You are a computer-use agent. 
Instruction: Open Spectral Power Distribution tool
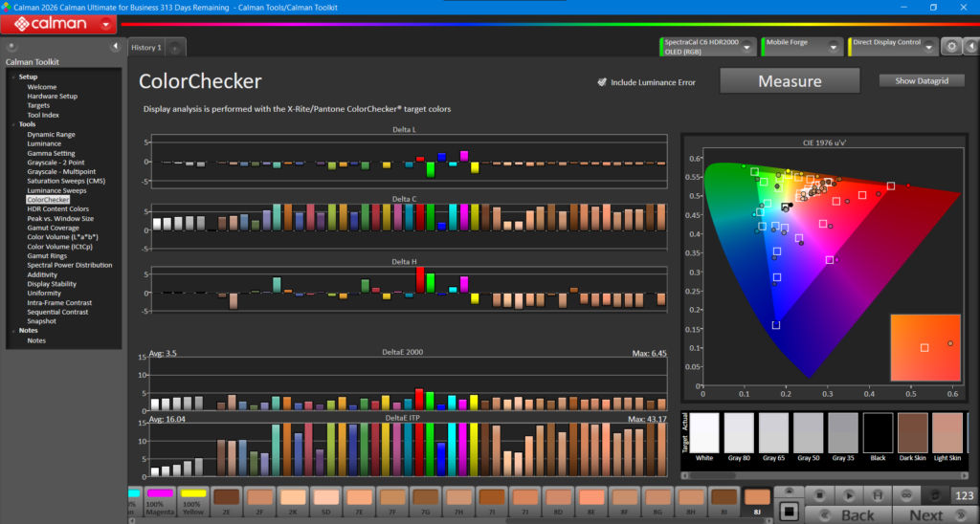(70, 265)
